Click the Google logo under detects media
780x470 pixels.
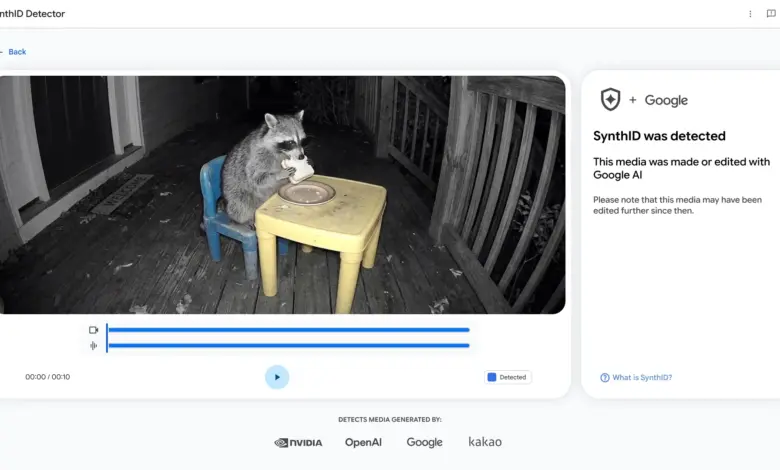pos(424,442)
